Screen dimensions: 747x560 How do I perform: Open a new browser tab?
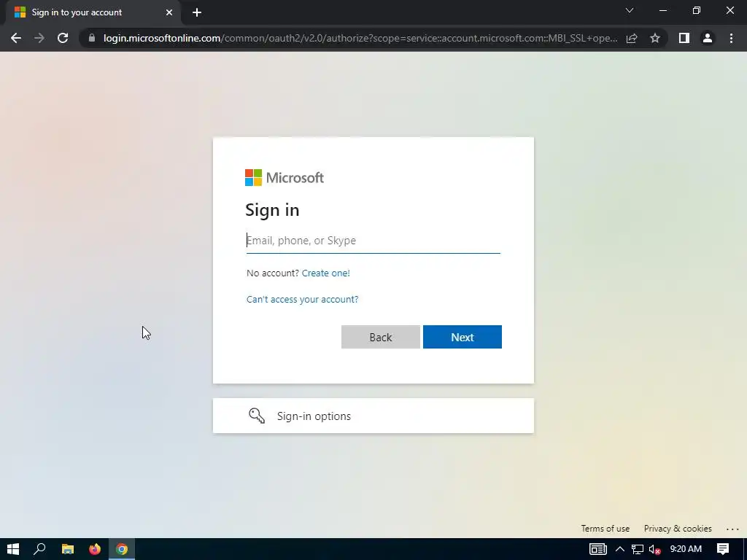pyautogui.click(x=197, y=12)
